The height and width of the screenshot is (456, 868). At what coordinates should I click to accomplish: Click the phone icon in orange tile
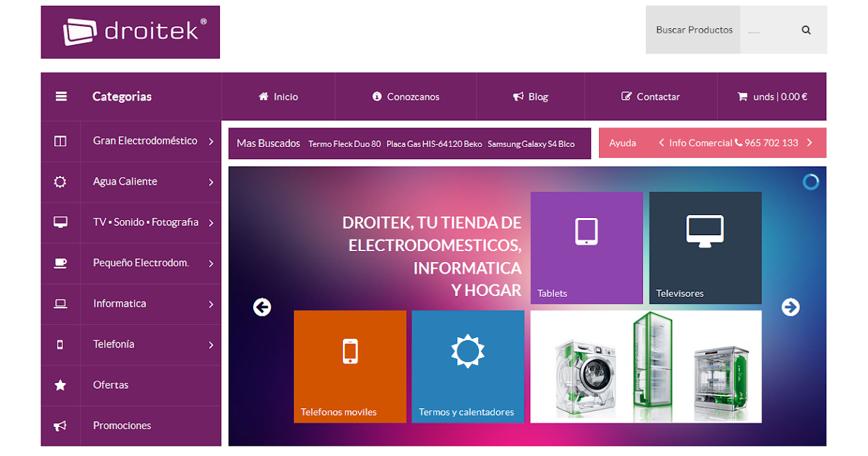pyautogui.click(x=350, y=351)
